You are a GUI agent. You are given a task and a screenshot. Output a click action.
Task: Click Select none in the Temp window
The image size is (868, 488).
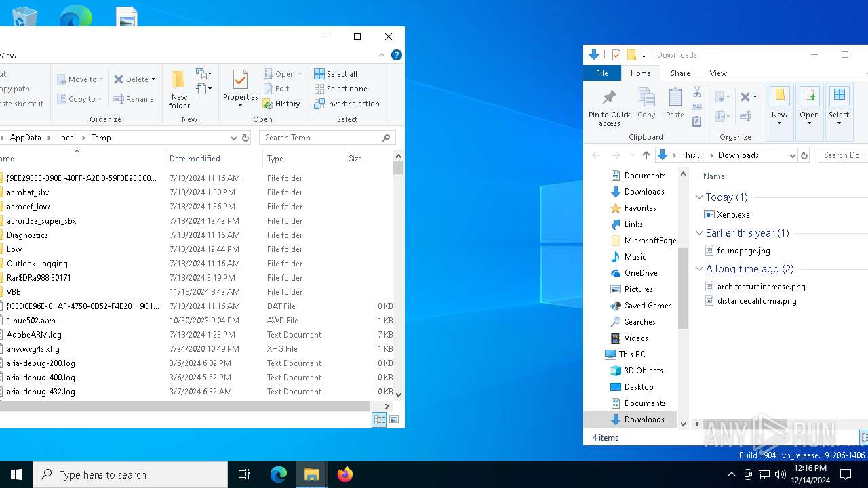(x=340, y=89)
